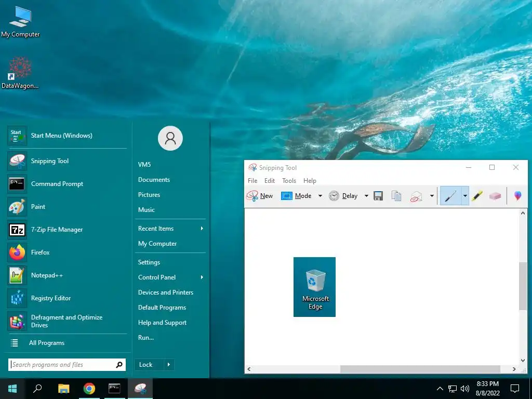The image size is (532, 399).
Task: Click the volume speaker tray icon
Action: coord(465,389)
